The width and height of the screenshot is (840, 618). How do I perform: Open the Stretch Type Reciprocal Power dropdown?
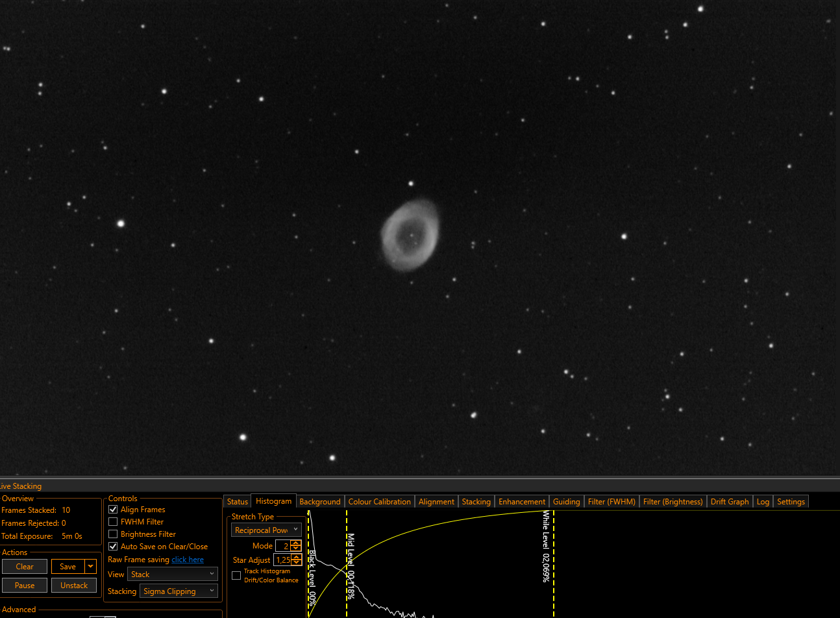click(x=266, y=530)
